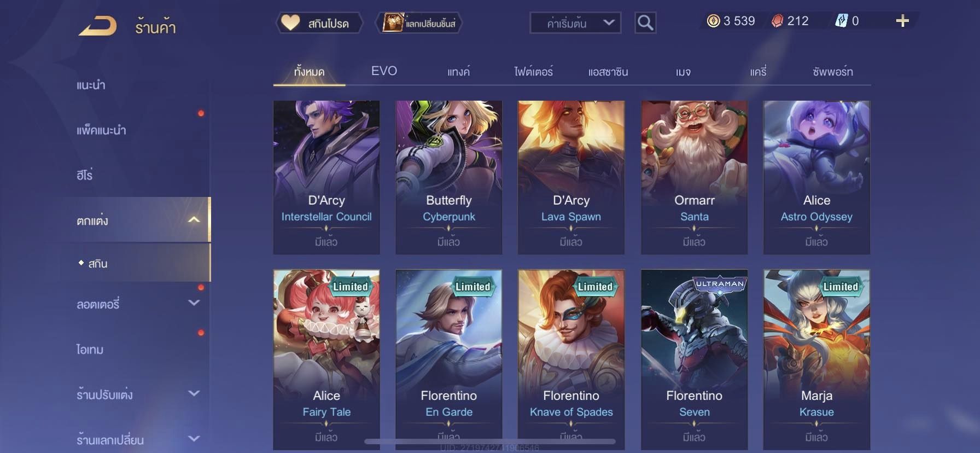980x453 pixels.
Task: Tap the back arrow icon beside ร้านค้า
Action: pos(97,26)
